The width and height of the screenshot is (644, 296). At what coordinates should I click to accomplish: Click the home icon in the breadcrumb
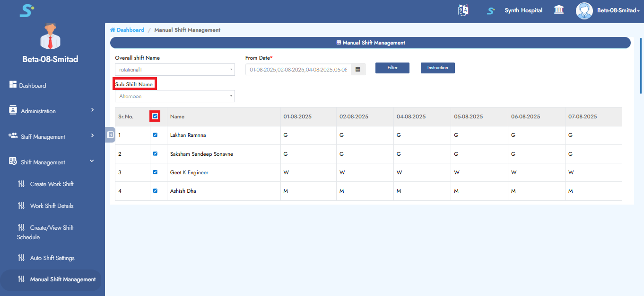pyautogui.click(x=113, y=30)
